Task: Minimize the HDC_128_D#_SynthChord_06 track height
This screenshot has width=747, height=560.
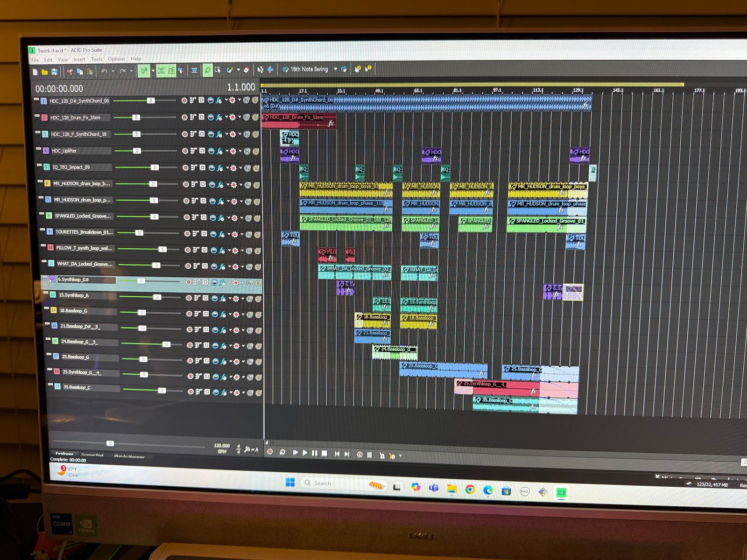Action: point(36,99)
